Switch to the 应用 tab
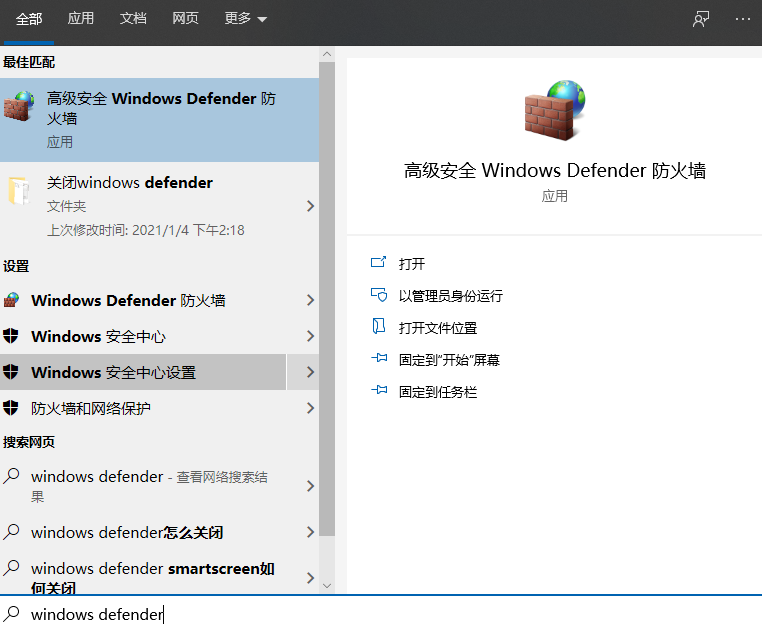Image resolution: width=762 pixels, height=632 pixels. 81,19
